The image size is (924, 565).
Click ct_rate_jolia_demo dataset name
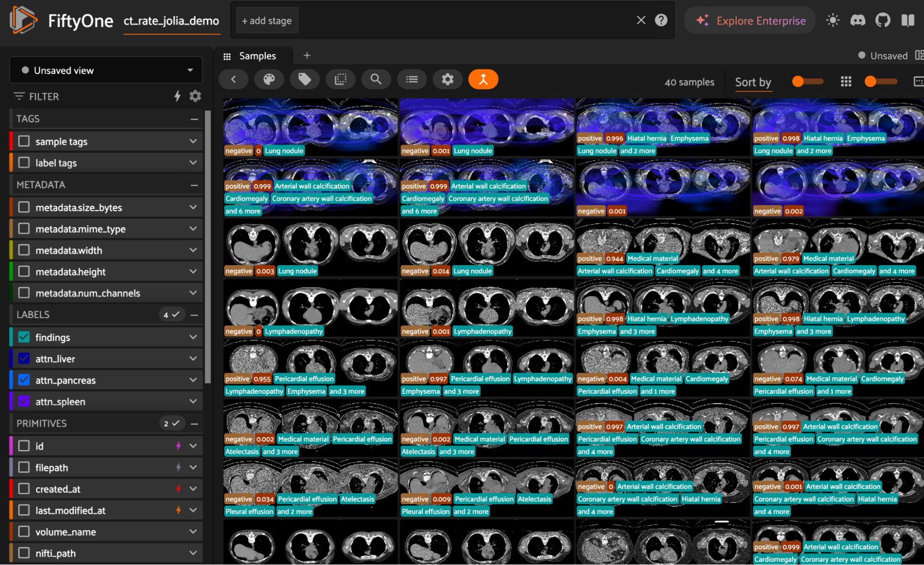tap(171, 21)
